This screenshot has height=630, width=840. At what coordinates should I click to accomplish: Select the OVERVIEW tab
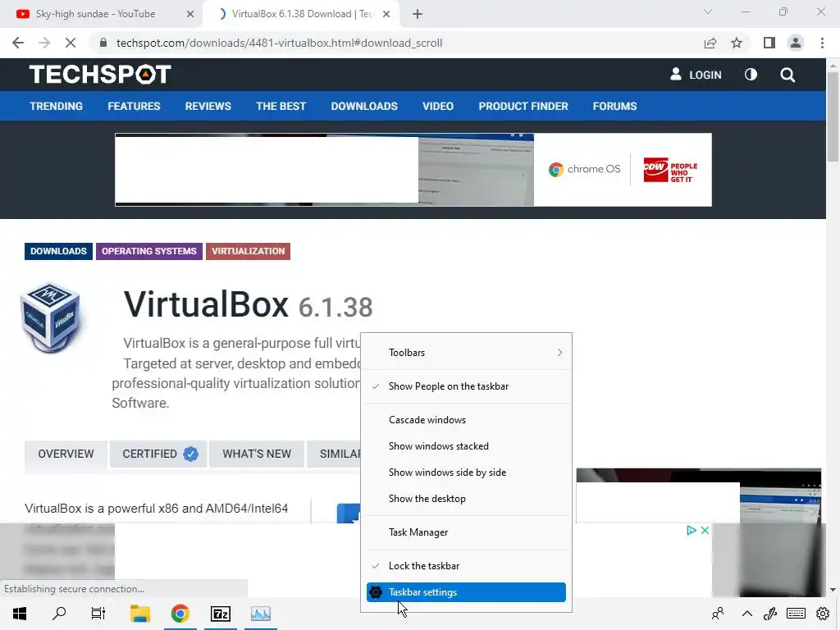pyautogui.click(x=66, y=454)
